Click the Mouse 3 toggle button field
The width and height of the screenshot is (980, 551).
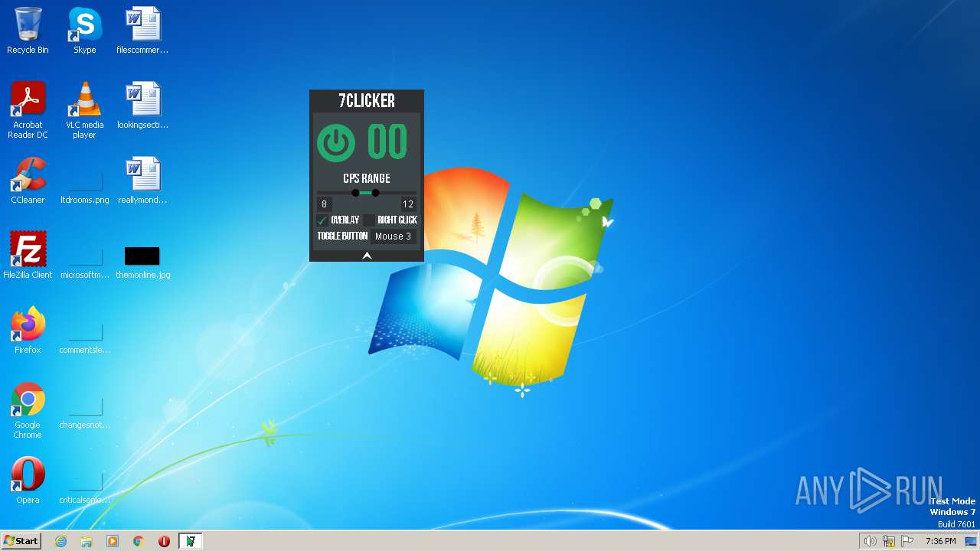394,236
